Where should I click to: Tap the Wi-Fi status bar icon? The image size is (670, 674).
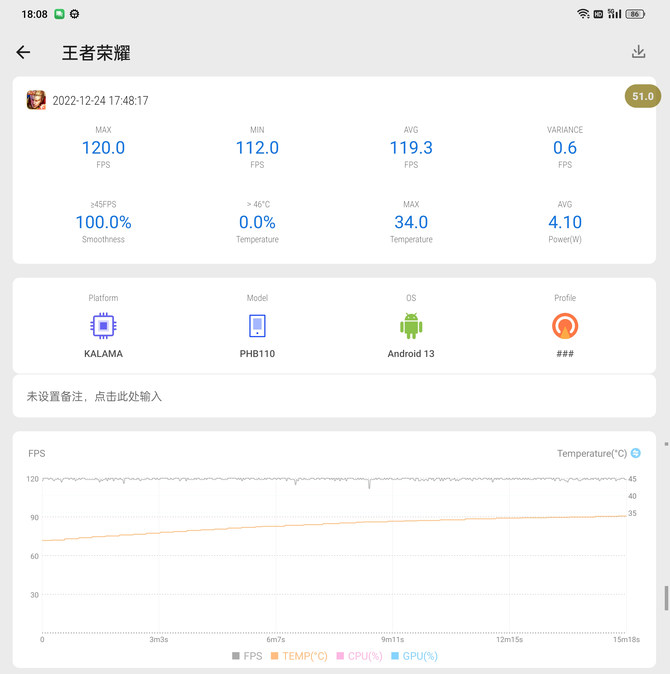[x=583, y=14]
